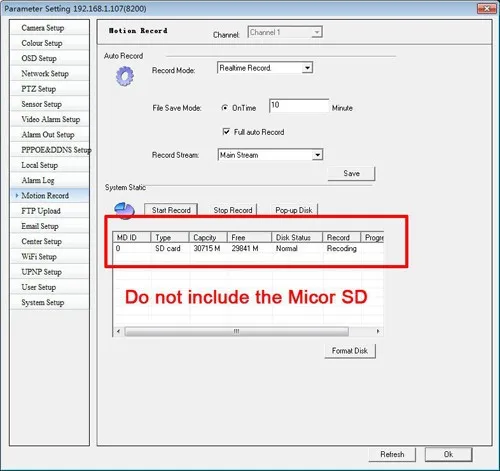Open PTZ Setup in the sidebar
This screenshot has height=471, width=500.
50,89
